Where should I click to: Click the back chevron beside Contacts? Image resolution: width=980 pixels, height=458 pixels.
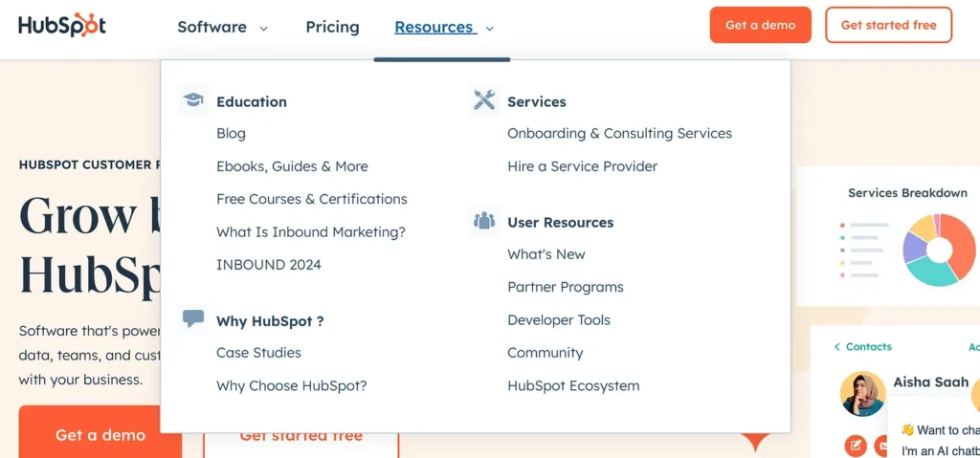pyautogui.click(x=837, y=347)
